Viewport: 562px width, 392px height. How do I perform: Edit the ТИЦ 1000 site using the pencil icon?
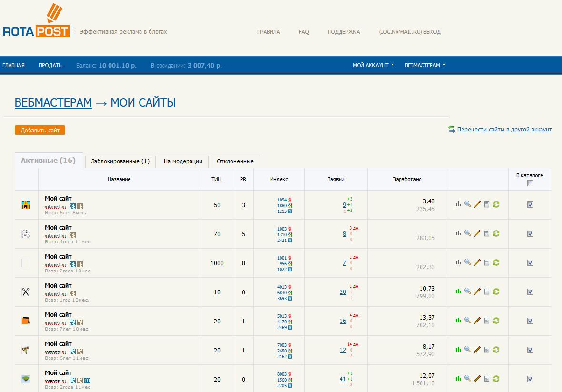477,262
